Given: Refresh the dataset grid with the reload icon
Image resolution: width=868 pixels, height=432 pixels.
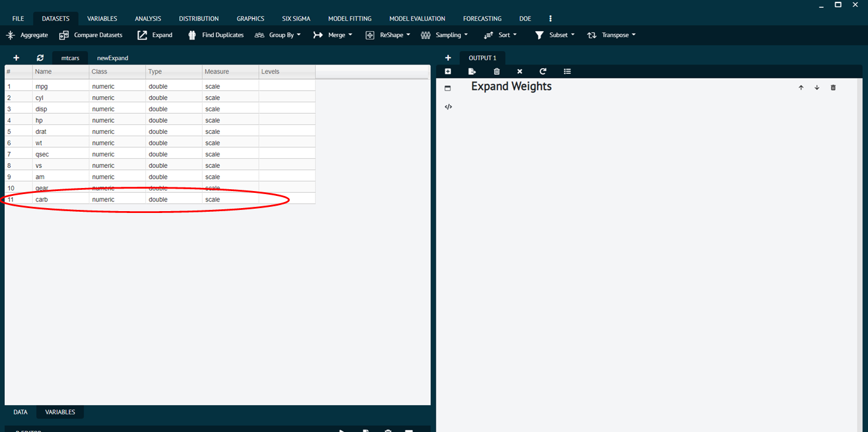Looking at the screenshot, I should (x=40, y=58).
